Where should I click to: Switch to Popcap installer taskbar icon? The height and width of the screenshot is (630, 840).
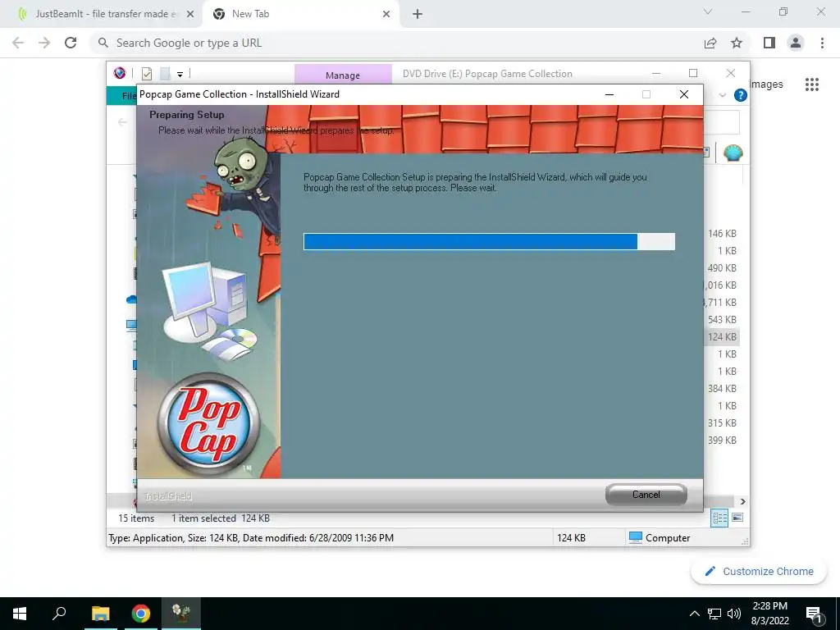point(181,614)
